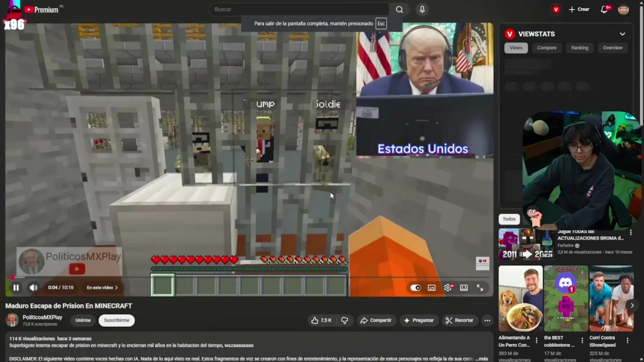
Task: Open options for 'Corrí Contra IShowSpeed' short
Action: tap(627, 340)
